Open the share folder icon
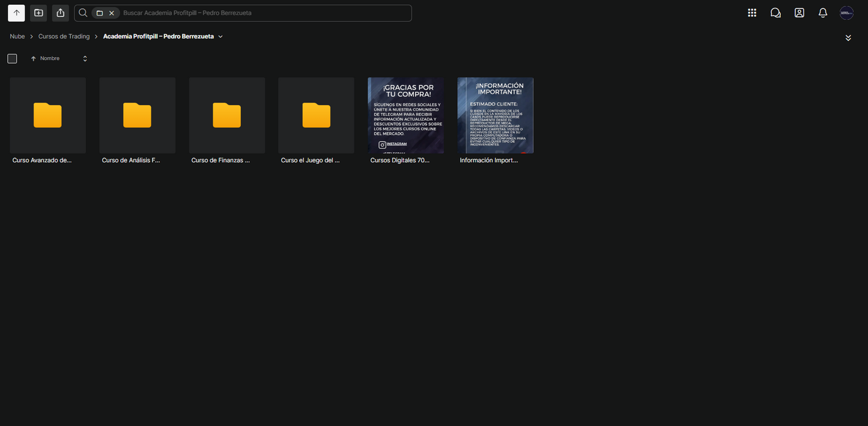 pos(60,13)
